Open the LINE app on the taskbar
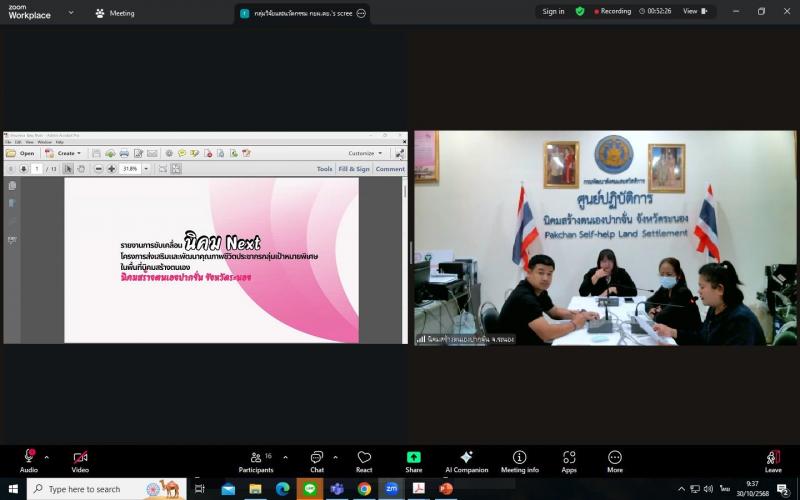Viewport: 800px width, 500px height. [310, 489]
